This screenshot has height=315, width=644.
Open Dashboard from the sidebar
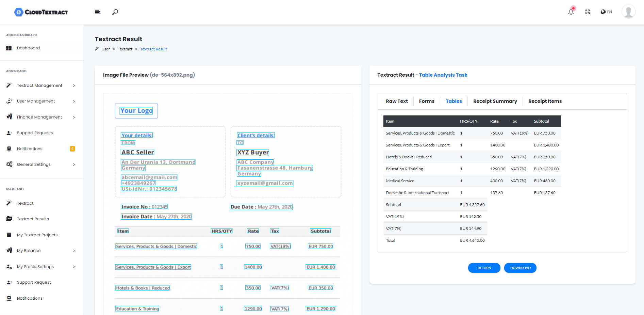coord(28,48)
